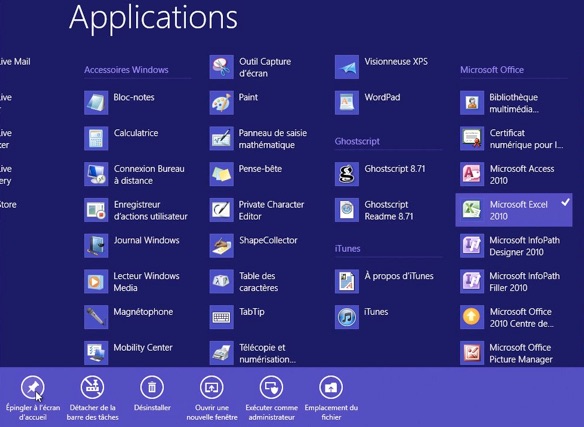Click Exécuter comme administrateur button
This screenshot has width=584, height=427.
point(271,398)
